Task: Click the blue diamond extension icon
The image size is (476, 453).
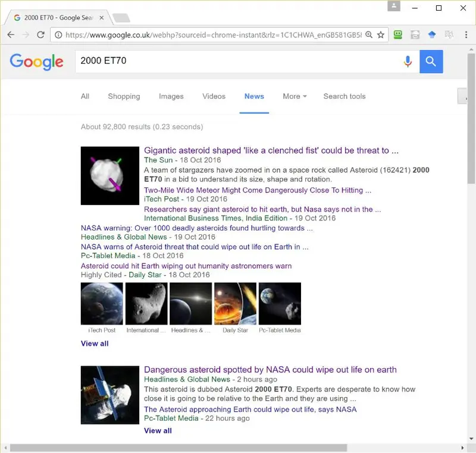Action: [x=432, y=35]
